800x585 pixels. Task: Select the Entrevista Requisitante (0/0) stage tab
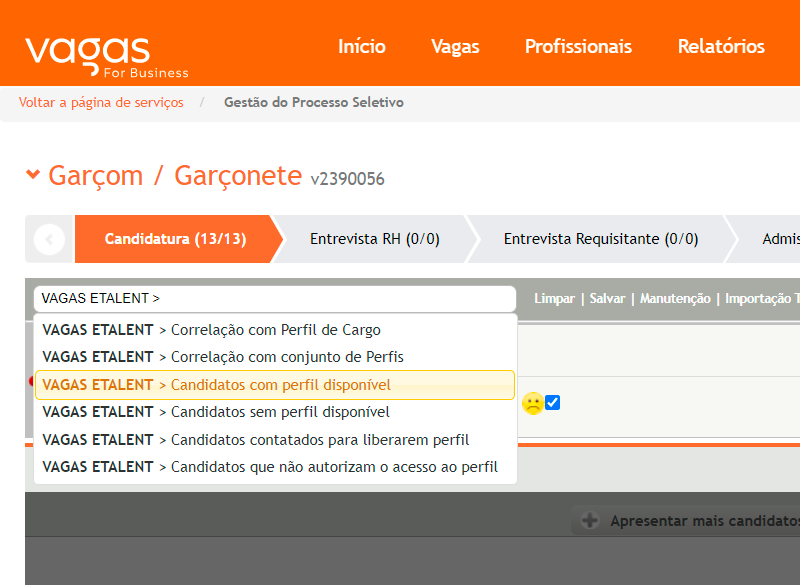coord(601,239)
